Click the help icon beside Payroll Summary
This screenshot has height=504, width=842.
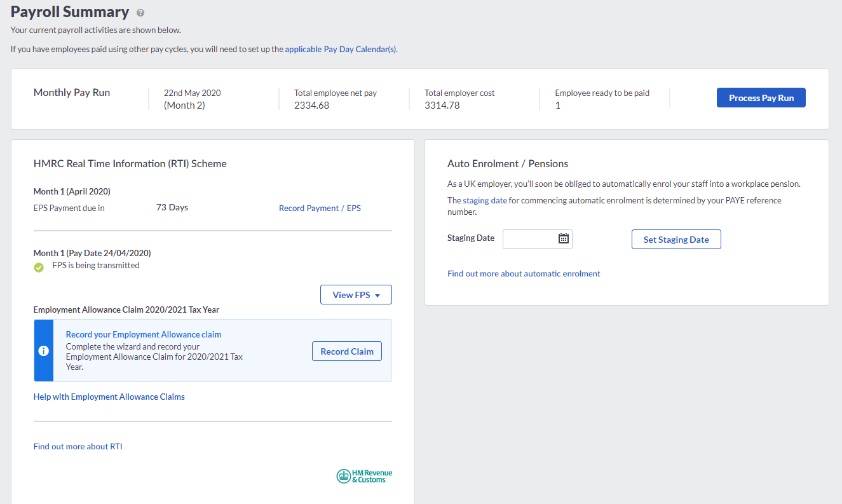tap(140, 13)
